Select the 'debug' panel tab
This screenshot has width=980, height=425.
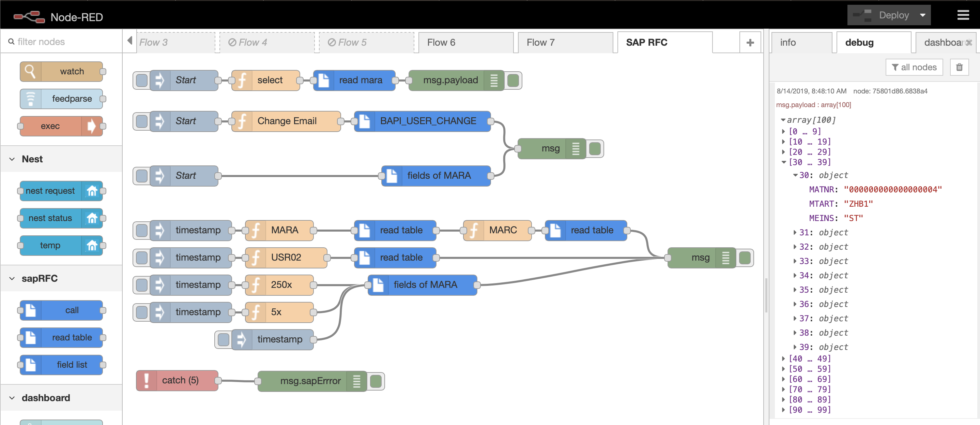click(859, 42)
